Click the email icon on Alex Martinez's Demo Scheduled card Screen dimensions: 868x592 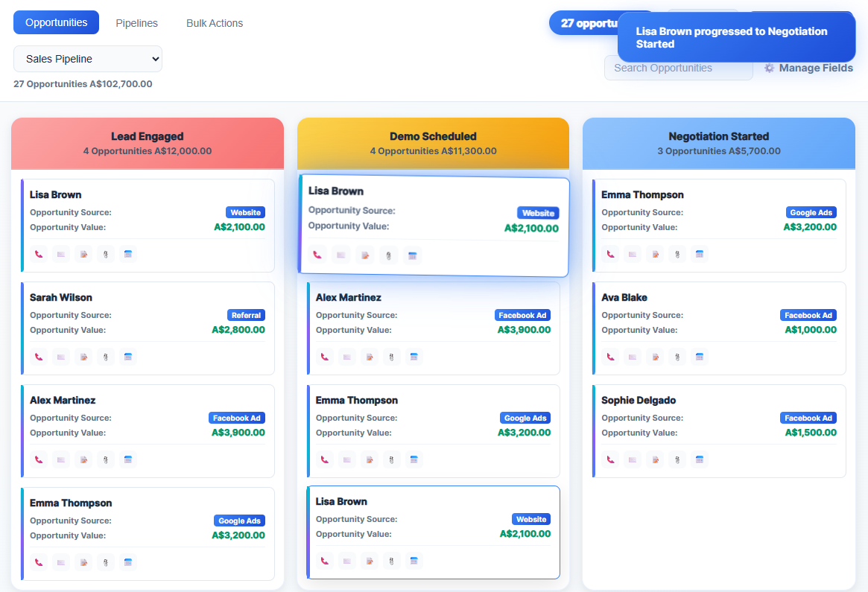pos(347,356)
